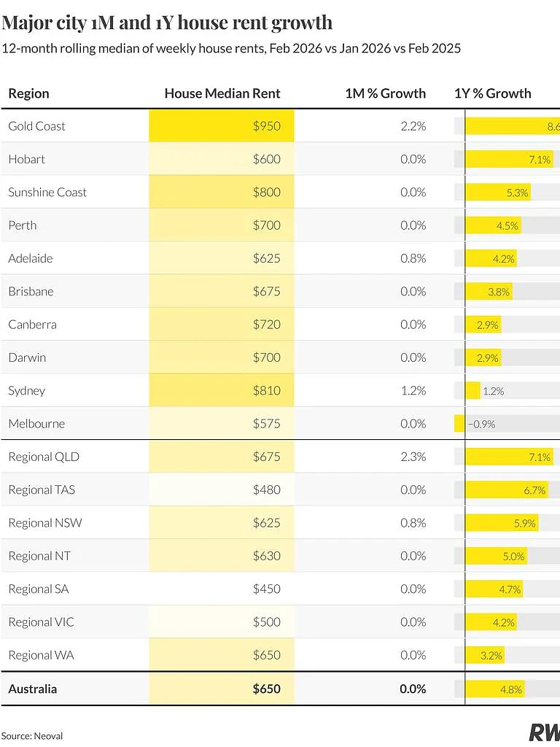Click the Australia total row label
The image size is (560, 747).
(32, 689)
